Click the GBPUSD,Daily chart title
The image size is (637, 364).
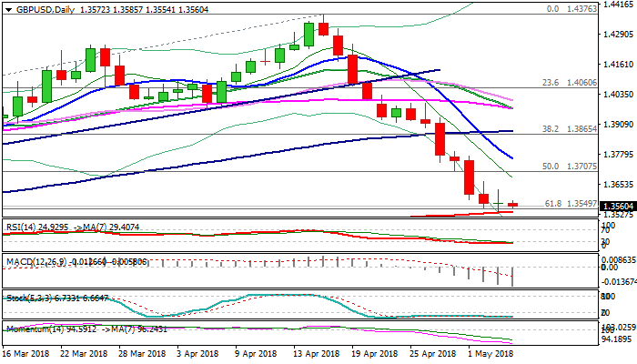pos(35,7)
